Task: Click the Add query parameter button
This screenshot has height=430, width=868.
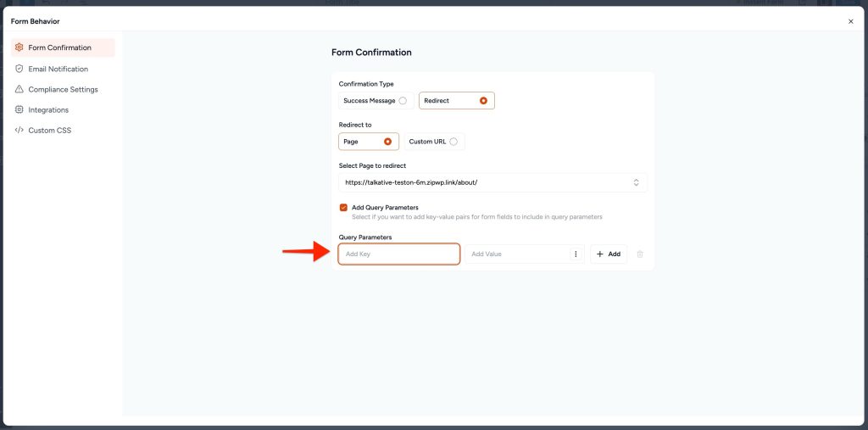Action: 609,254
